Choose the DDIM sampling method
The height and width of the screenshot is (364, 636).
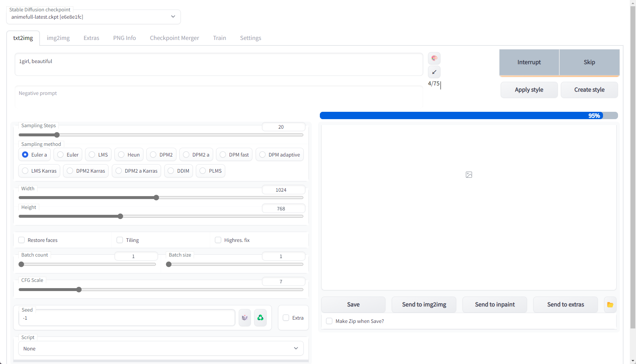pos(179,171)
